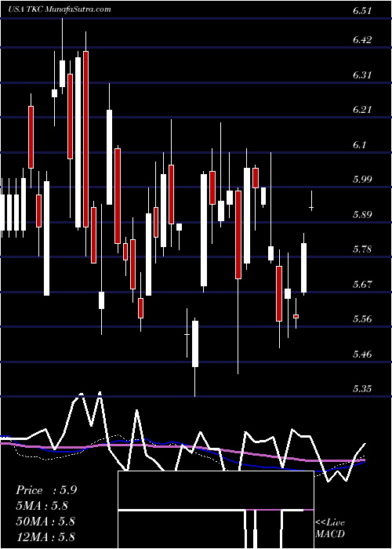Click the 5.35 price axis label
This screenshot has width=392, height=549.
pyautogui.click(x=362, y=389)
